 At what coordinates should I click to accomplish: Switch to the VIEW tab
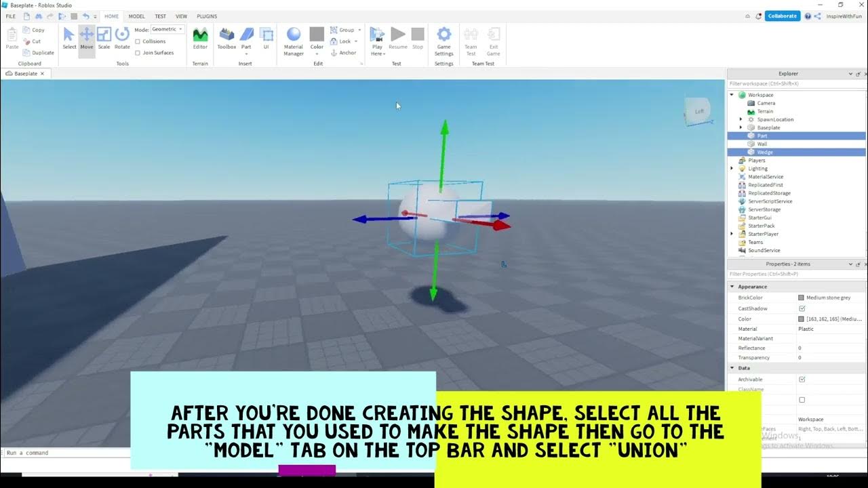[x=181, y=16]
